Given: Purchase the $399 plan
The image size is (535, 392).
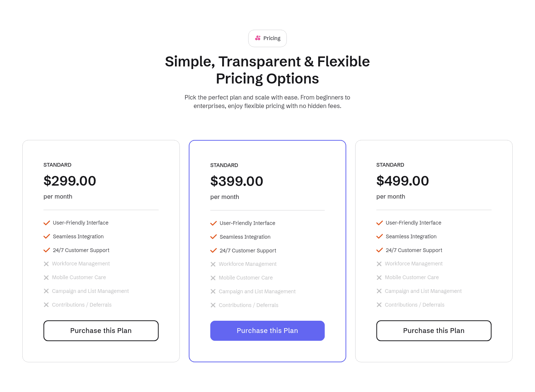Looking at the screenshot, I should click(x=267, y=330).
